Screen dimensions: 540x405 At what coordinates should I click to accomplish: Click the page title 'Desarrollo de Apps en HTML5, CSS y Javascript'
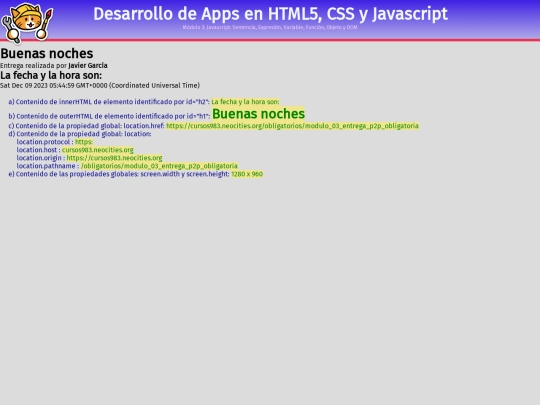click(270, 14)
